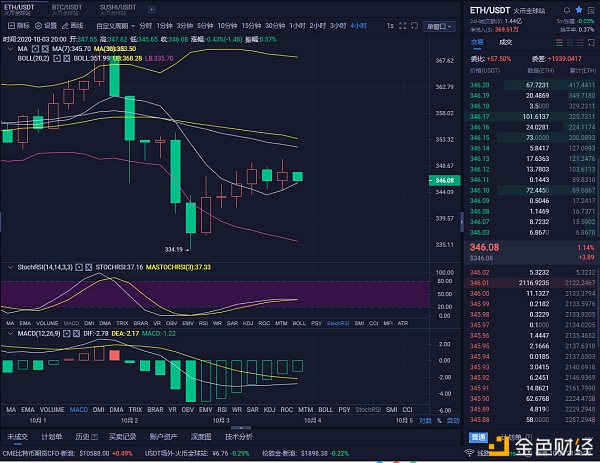Switch to the SUSHI/USDT chart tab
The height and width of the screenshot is (463, 600).
pos(117,10)
